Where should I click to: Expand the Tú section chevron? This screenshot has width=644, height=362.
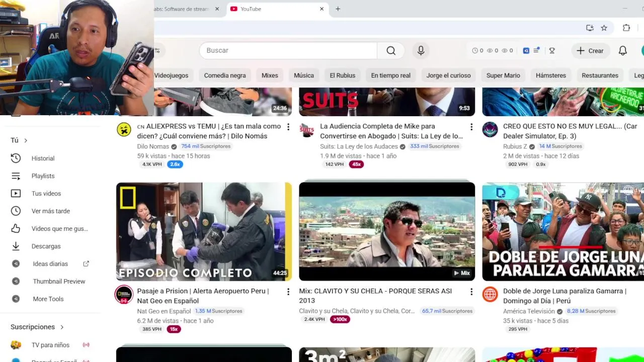pos(26,140)
